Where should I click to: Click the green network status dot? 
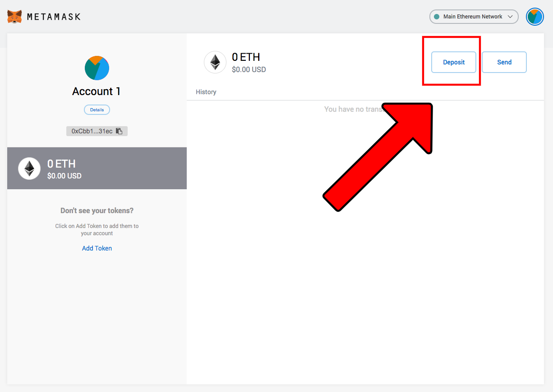click(x=436, y=17)
